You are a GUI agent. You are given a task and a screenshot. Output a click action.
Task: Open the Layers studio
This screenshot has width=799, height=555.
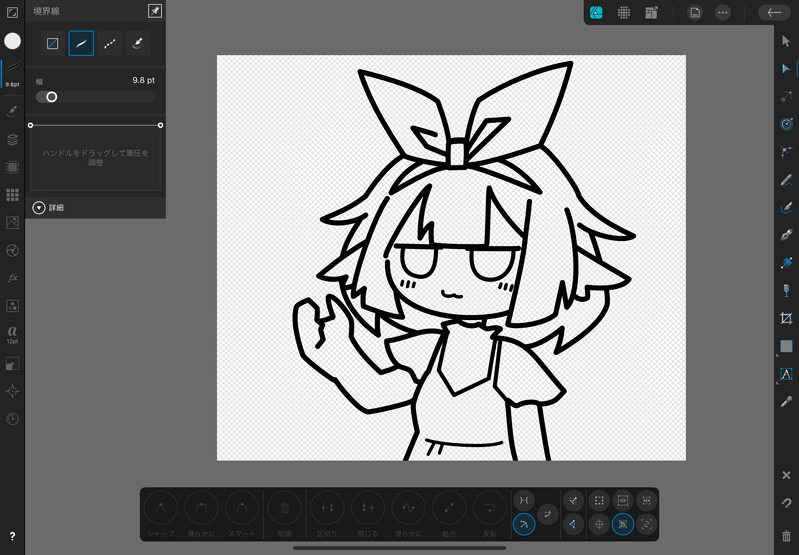12,140
